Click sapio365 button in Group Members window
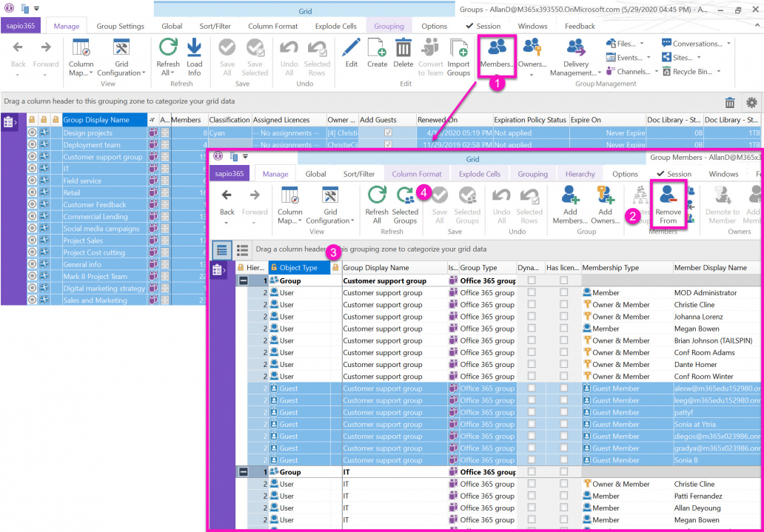Image resolution: width=764 pixels, height=532 pixels. pos(229,174)
